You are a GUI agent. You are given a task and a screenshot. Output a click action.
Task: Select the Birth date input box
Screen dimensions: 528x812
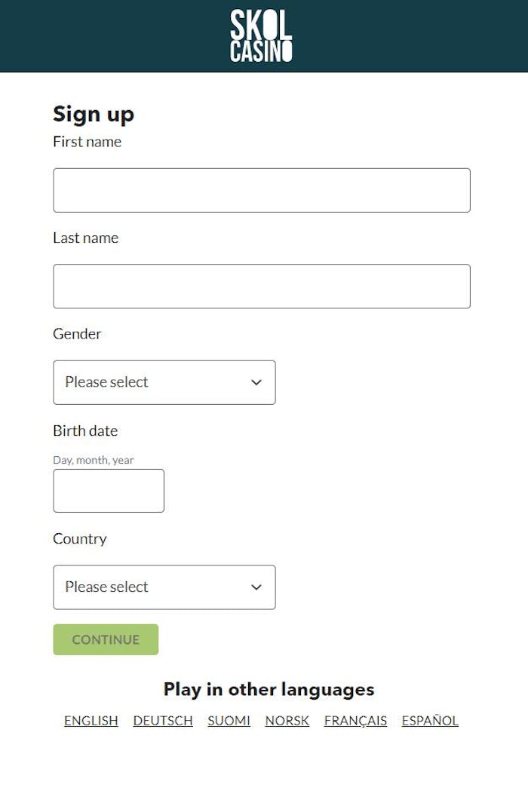[x=109, y=491]
